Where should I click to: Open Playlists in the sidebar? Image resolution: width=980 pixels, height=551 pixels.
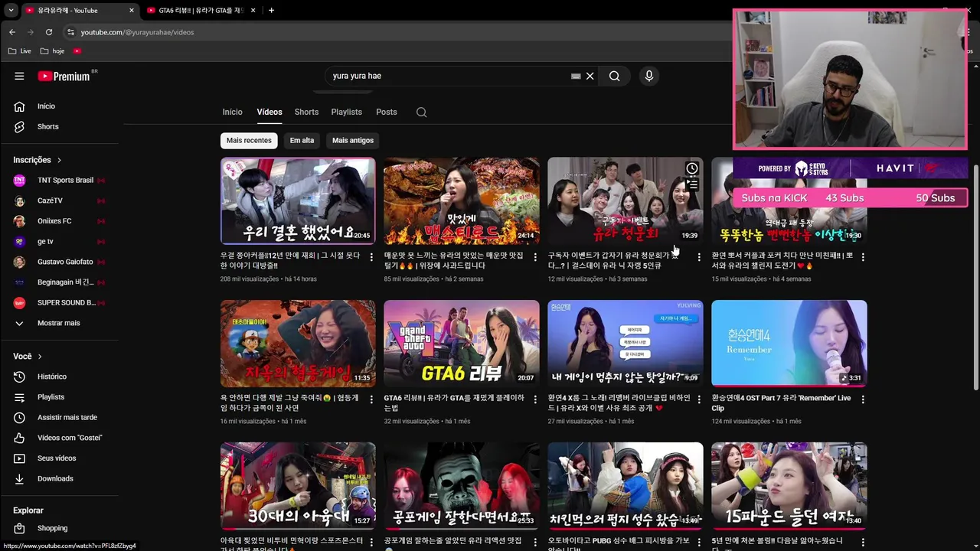click(x=51, y=397)
